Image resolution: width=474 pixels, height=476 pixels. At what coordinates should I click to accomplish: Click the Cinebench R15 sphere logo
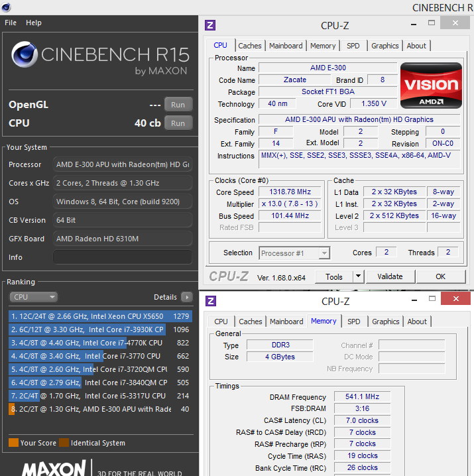pos(25,54)
